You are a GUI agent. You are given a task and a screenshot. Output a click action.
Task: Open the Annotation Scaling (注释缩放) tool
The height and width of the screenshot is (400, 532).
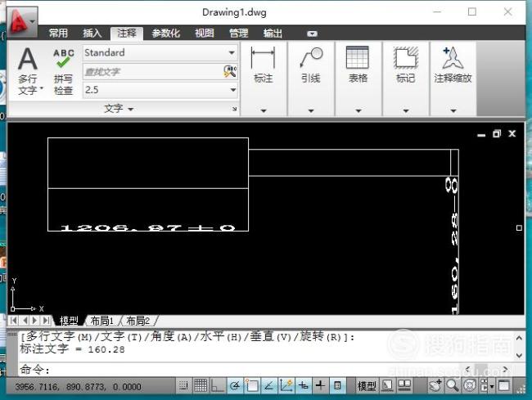click(453, 65)
